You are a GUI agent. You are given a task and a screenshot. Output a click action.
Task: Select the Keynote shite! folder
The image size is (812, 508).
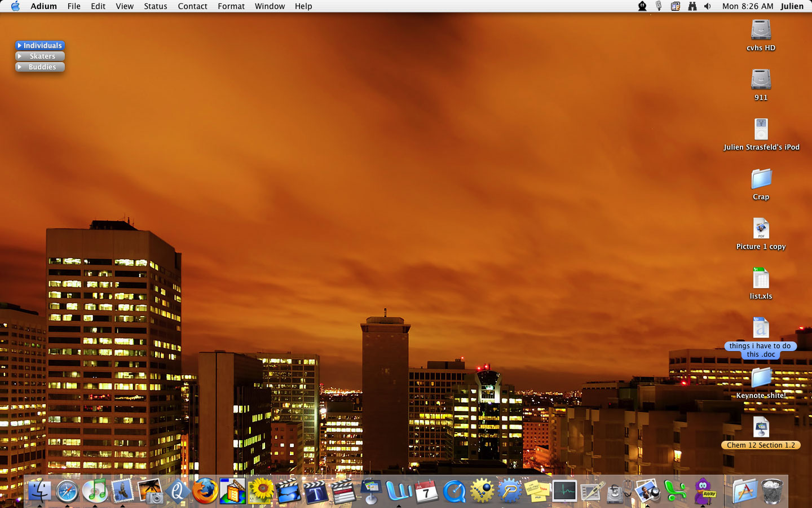761,378
